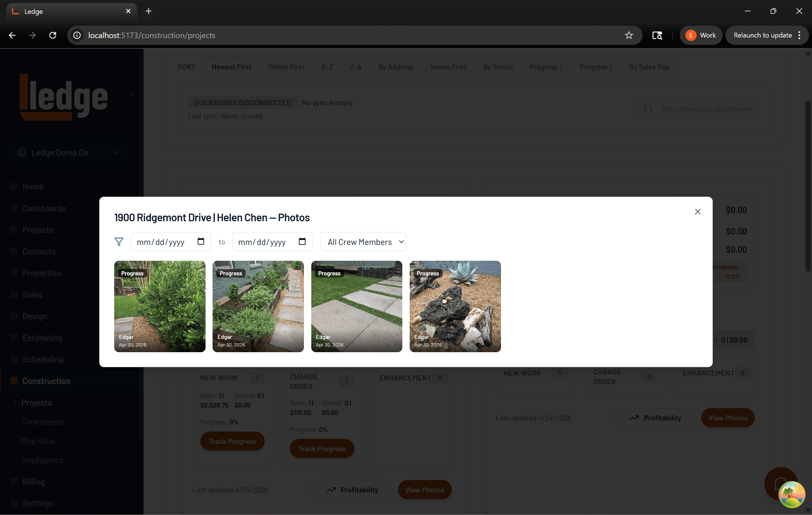Click Sync Projects to QuickBooks
The image size is (812, 515).
coord(698,109)
